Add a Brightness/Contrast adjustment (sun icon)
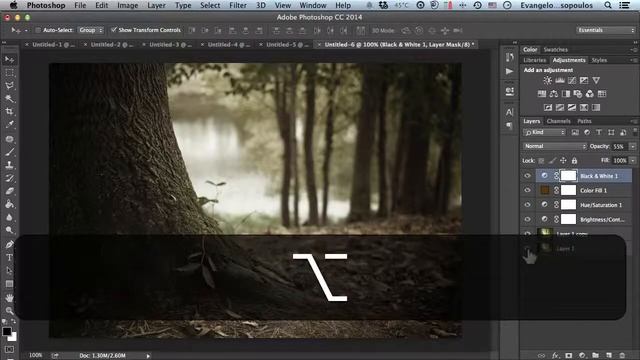 547,80
